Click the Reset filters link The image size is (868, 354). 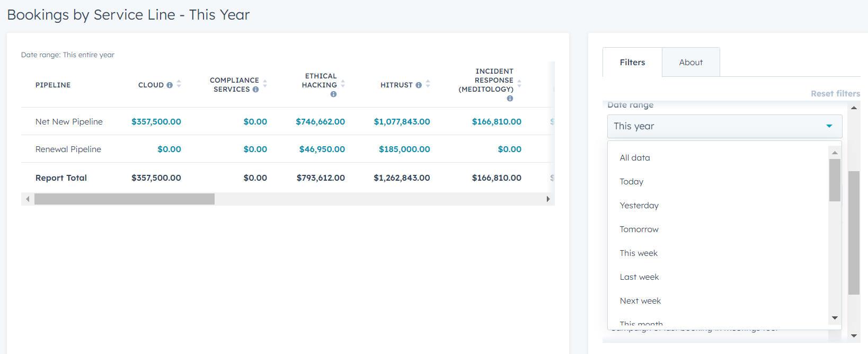coord(835,94)
